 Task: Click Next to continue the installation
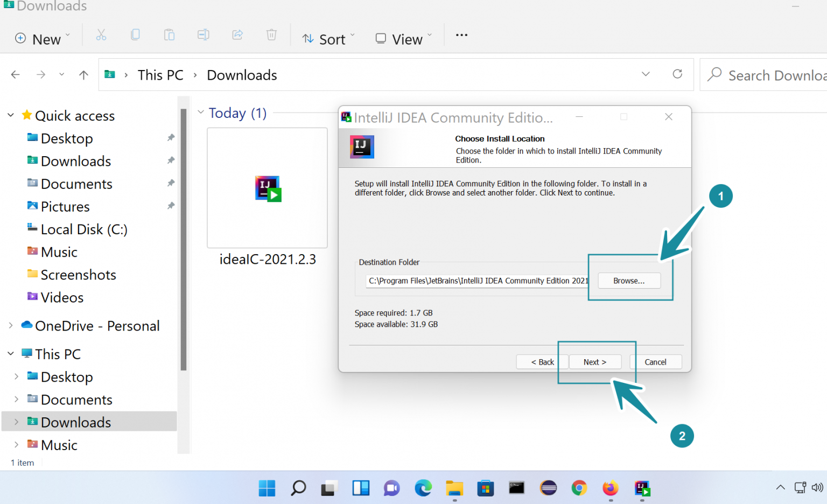(x=594, y=361)
